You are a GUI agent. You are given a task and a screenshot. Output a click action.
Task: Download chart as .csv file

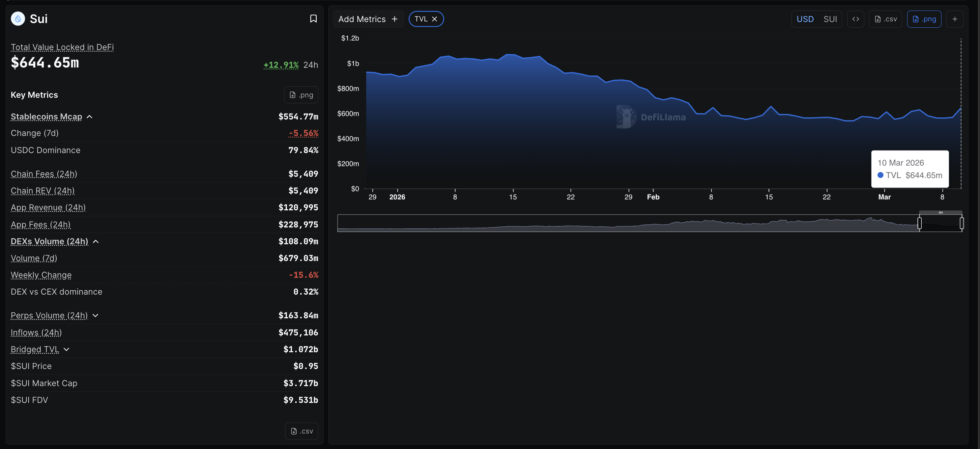885,19
